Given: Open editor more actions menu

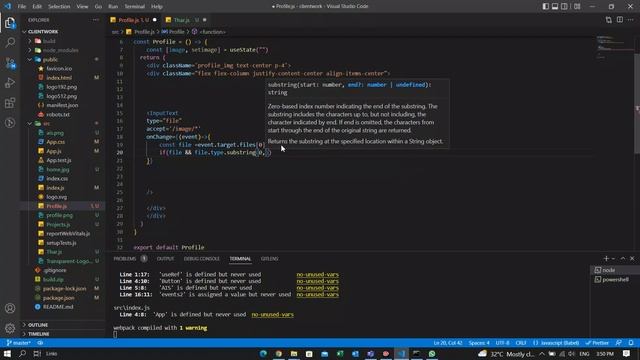Looking at the screenshot, I should 631,20.
